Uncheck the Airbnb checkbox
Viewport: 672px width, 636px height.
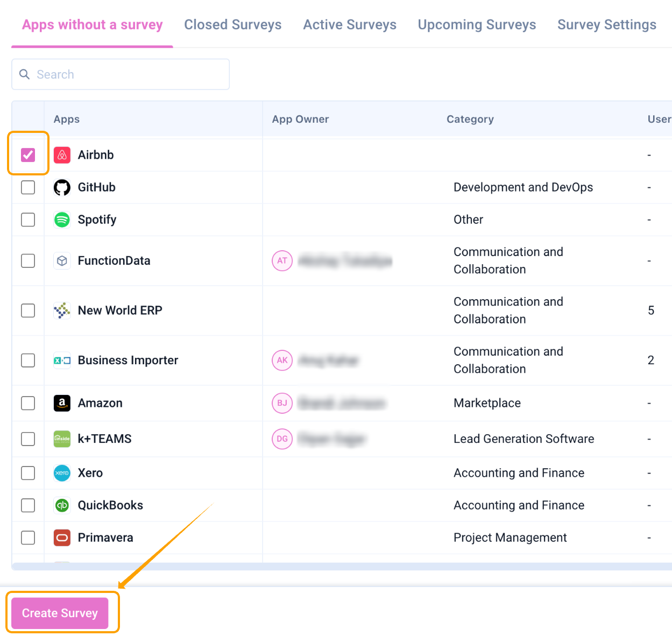tap(28, 155)
